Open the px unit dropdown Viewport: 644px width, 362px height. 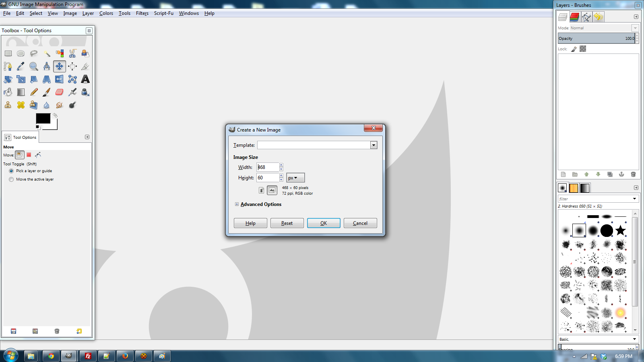pos(295,178)
